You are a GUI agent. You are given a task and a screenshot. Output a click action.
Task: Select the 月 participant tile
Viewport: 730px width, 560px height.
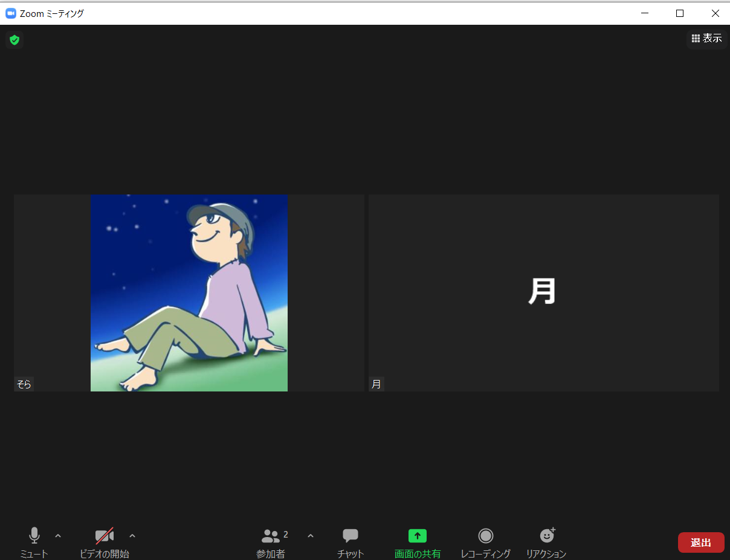pyautogui.click(x=543, y=293)
